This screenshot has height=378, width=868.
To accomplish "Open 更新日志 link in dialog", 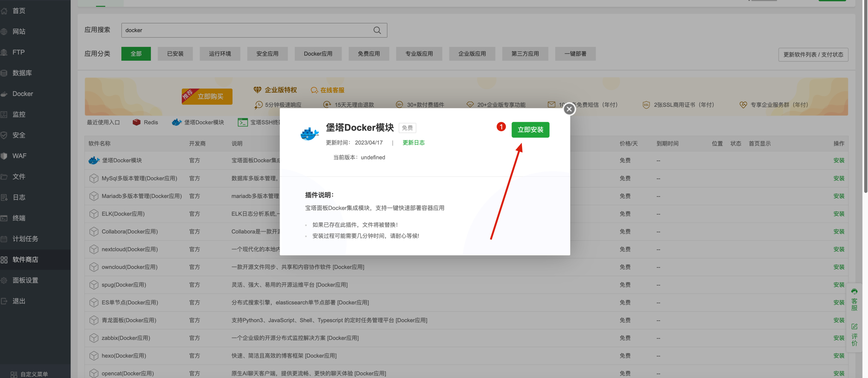I will [x=414, y=143].
